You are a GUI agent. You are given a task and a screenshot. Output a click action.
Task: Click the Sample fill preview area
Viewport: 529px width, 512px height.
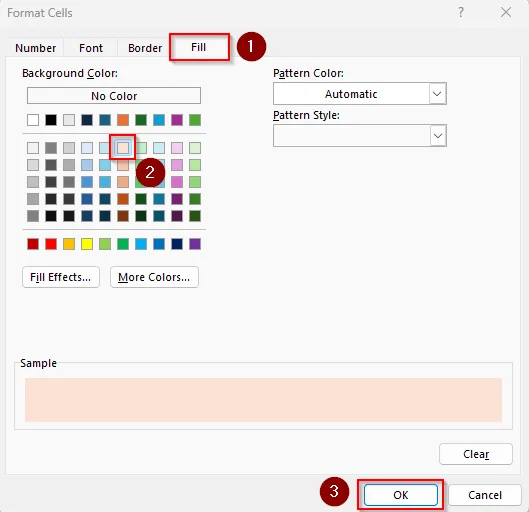[x=263, y=400]
